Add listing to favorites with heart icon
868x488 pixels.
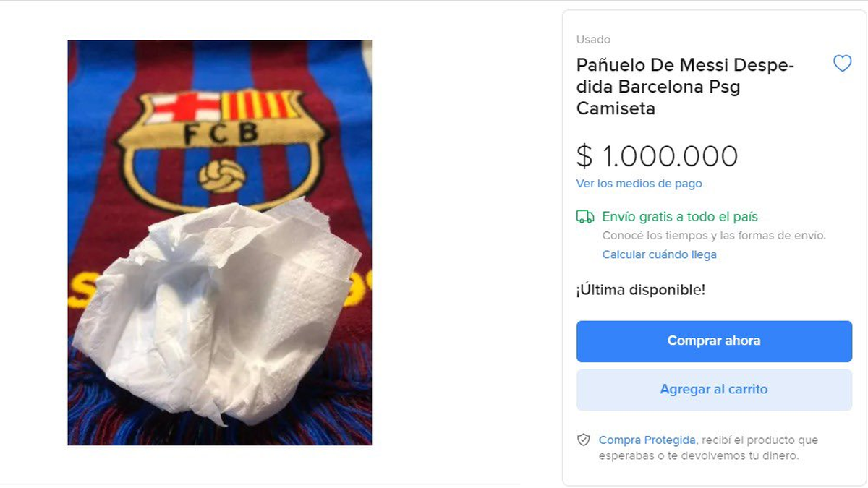point(842,64)
